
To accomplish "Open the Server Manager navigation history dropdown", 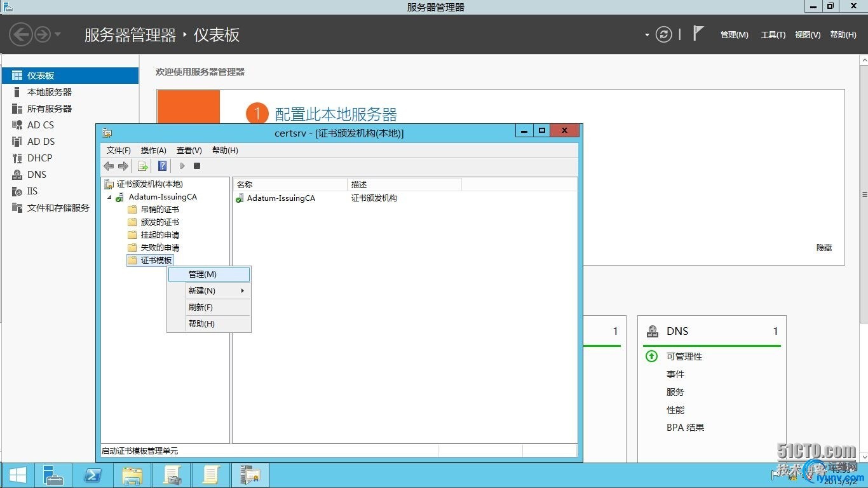I will 57,34.
